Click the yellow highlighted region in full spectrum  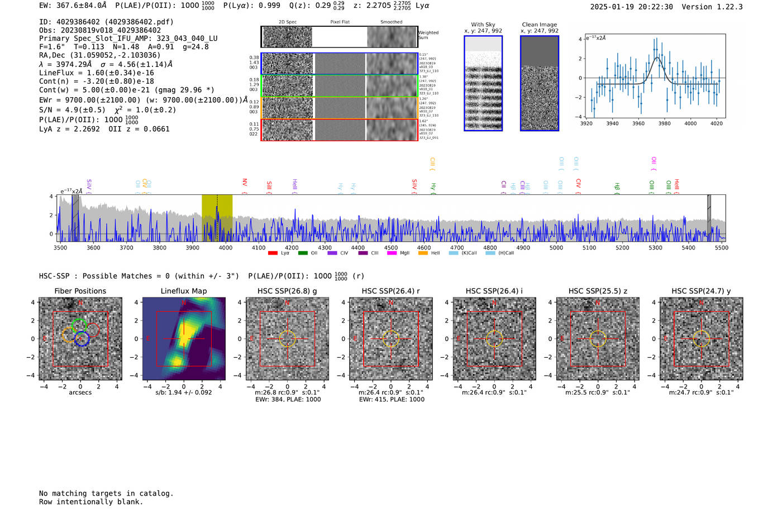click(x=217, y=218)
